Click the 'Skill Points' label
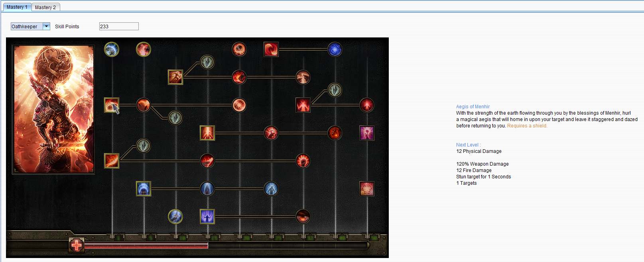The width and height of the screenshot is (644, 262). [x=67, y=27]
